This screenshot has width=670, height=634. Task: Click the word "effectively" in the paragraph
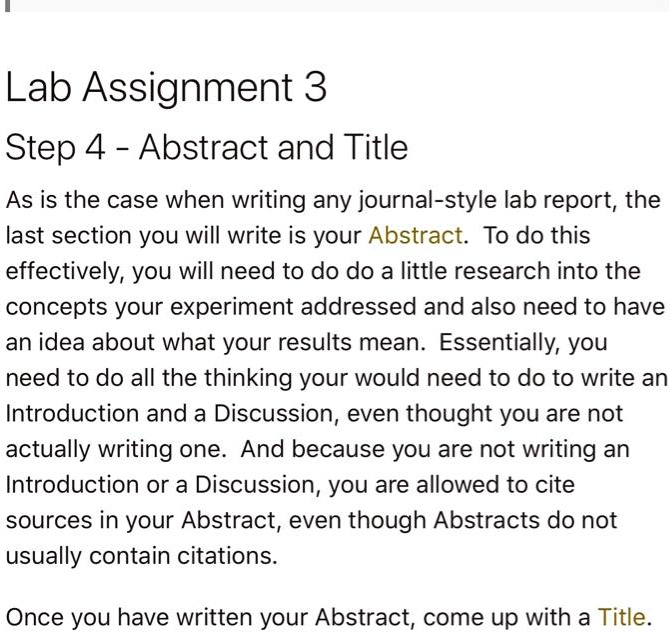[x=62, y=271]
